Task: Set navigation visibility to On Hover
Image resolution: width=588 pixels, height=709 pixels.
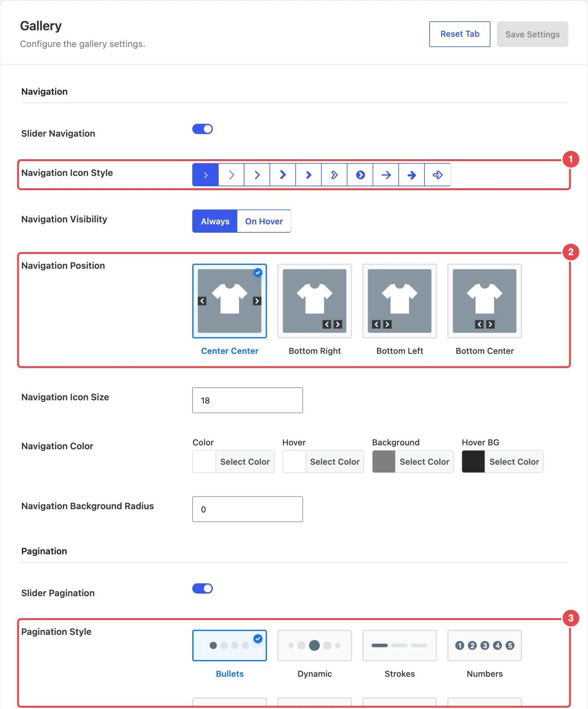Action: point(264,221)
